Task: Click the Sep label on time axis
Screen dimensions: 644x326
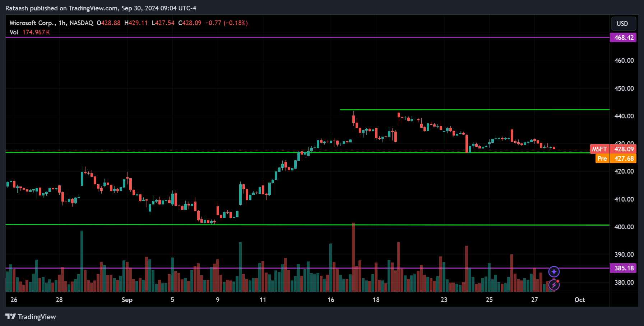Action: [127, 300]
